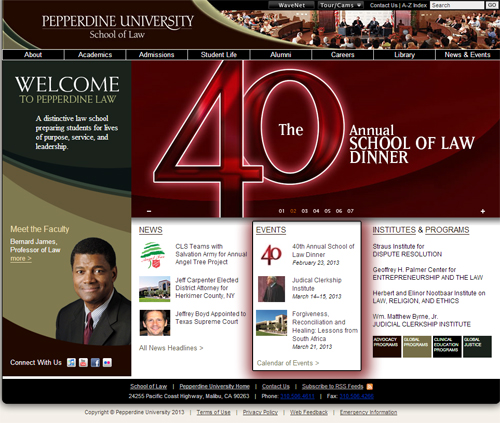Click the Global Programs tan tile
Image resolution: width=500 pixels, height=423 pixels.
(417, 347)
